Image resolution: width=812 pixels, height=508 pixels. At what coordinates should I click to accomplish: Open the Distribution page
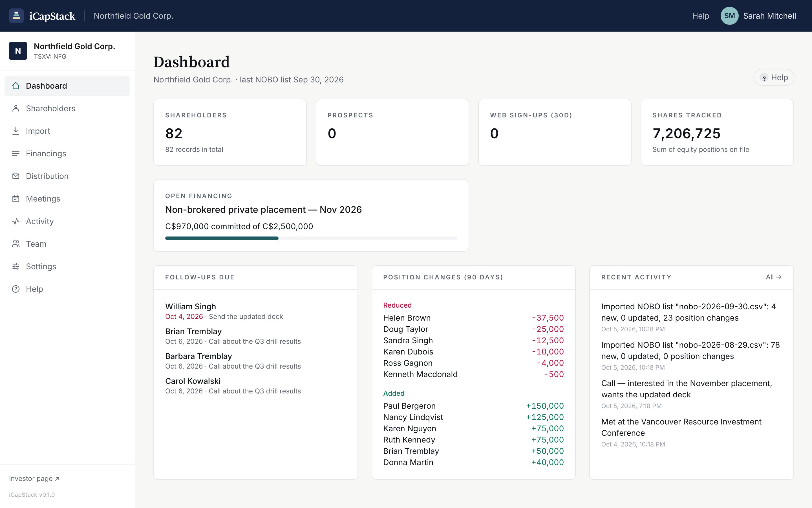[67, 176]
